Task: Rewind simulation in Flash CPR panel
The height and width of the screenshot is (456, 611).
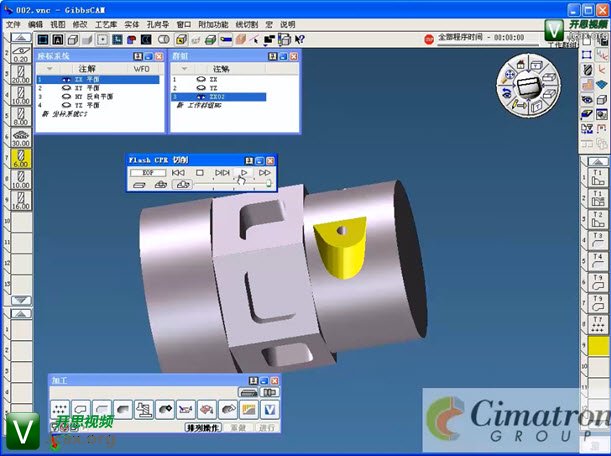Action: (178, 173)
